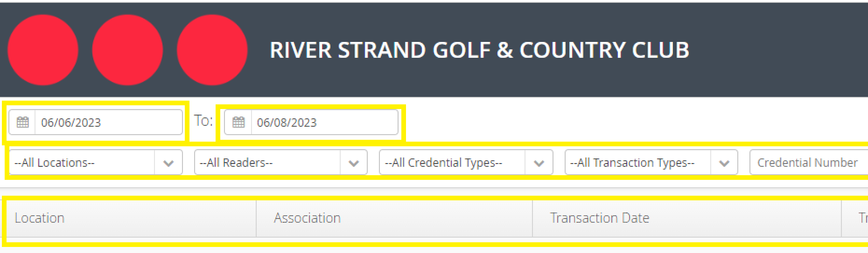The width and height of the screenshot is (868, 253).
Task: Click the end date field 06/08/2023
Action: (323, 123)
